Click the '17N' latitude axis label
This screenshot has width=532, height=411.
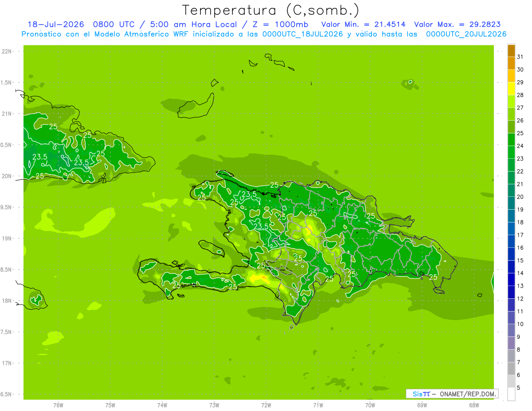click(x=7, y=363)
